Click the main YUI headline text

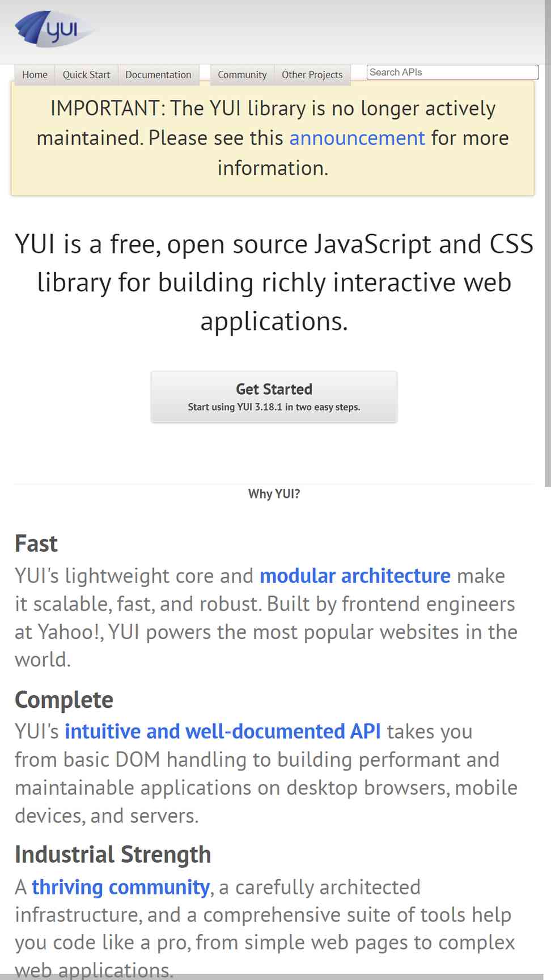274,282
